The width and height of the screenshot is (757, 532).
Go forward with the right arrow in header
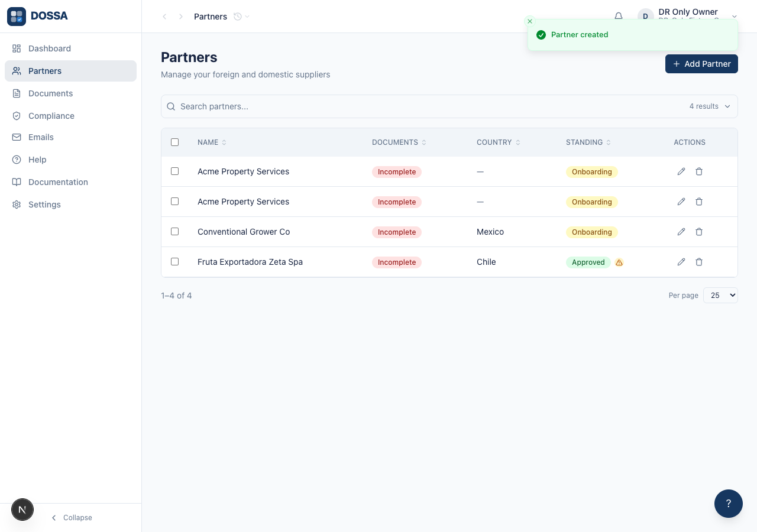point(181,17)
